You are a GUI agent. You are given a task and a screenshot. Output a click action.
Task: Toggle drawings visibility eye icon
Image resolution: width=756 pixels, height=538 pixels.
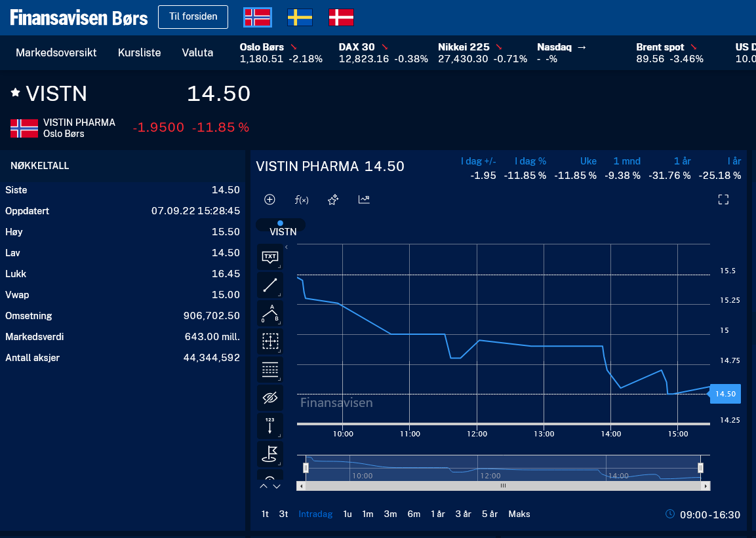270,398
